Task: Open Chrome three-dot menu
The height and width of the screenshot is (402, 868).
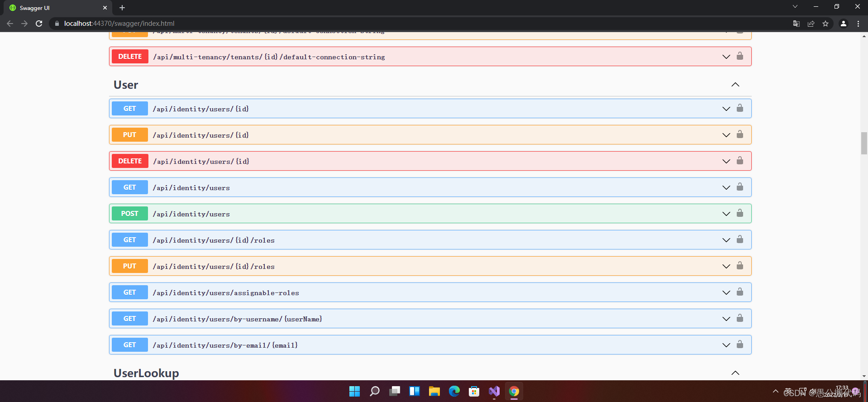Action: [x=858, y=24]
